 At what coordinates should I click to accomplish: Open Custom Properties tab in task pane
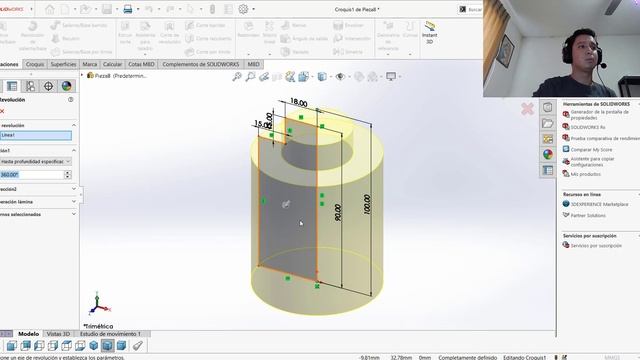(x=548, y=170)
